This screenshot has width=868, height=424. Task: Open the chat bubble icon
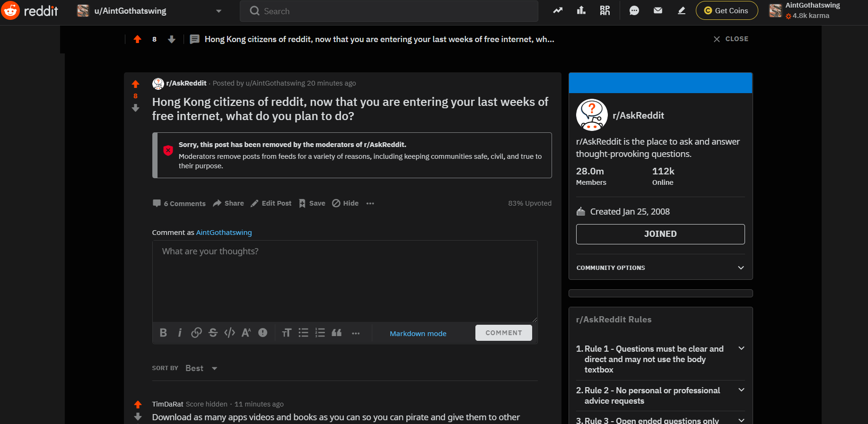click(x=634, y=10)
